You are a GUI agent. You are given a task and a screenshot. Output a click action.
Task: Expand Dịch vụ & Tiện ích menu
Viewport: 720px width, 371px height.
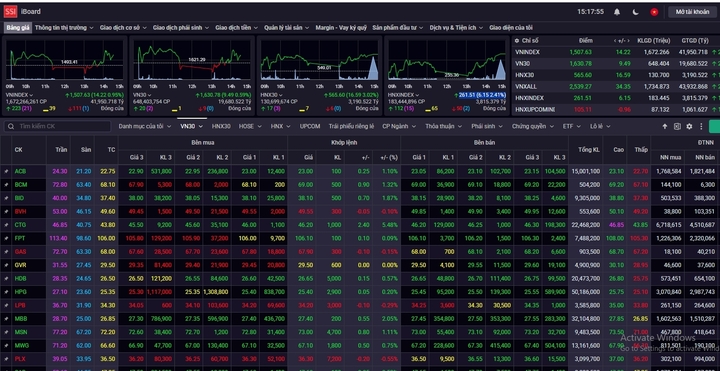[456, 28]
